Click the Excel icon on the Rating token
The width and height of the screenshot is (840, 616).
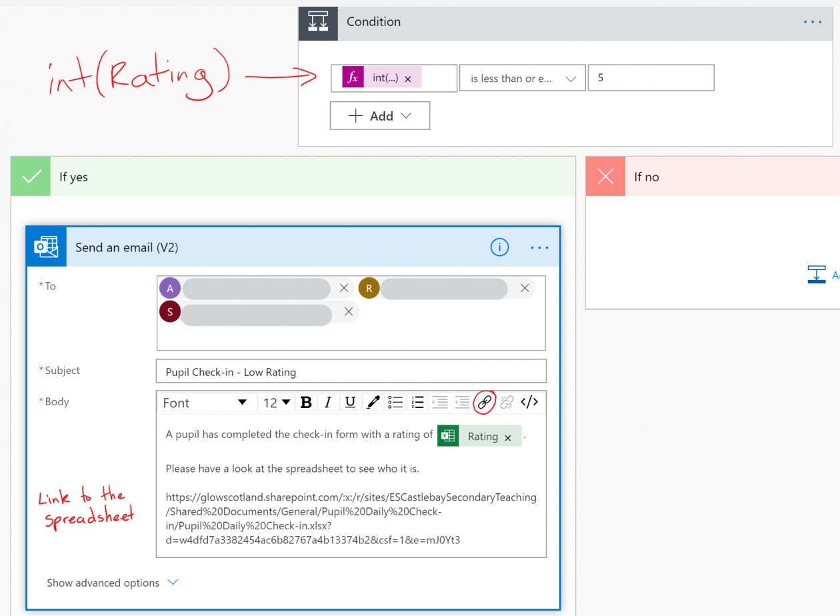click(448, 435)
